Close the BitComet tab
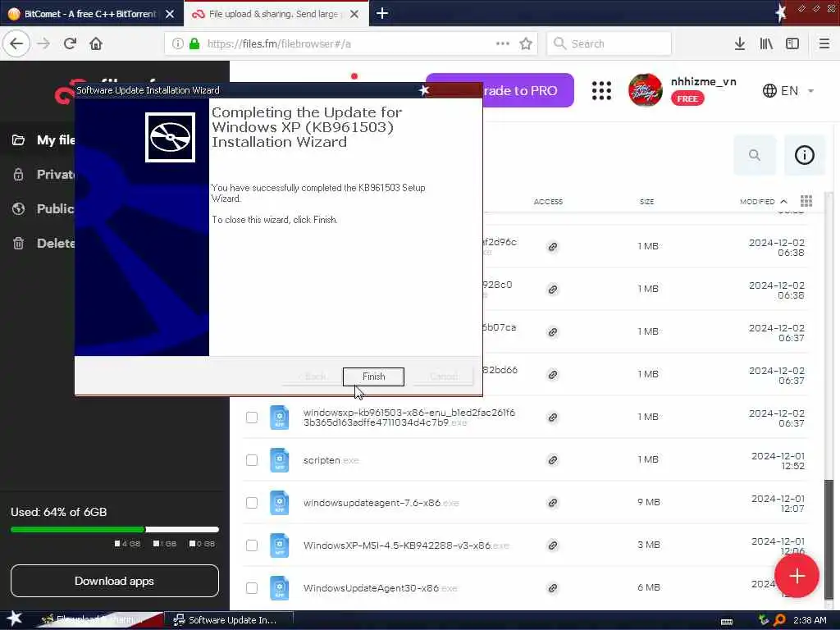The width and height of the screenshot is (840, 630). click(x=170, y=14)
